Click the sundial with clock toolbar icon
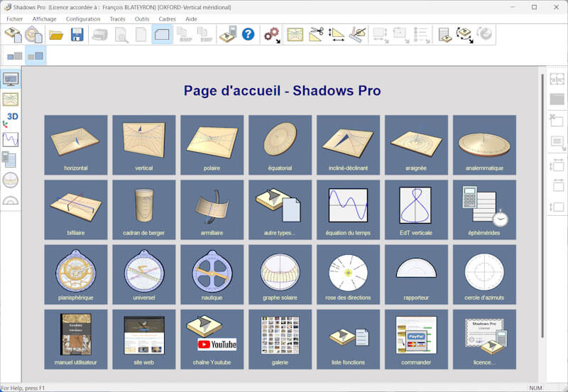Viewport: 568px width, 392px height. pos(33,35)
